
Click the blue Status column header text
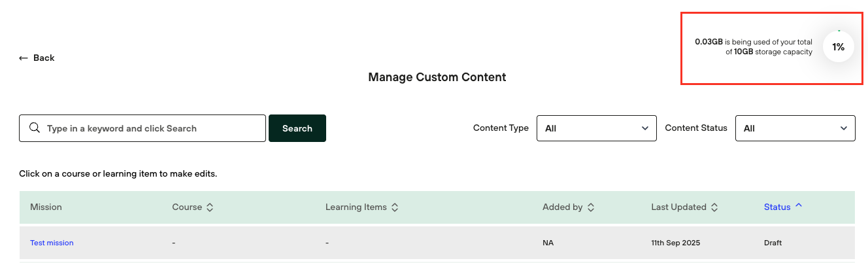(x=776, y=207)
